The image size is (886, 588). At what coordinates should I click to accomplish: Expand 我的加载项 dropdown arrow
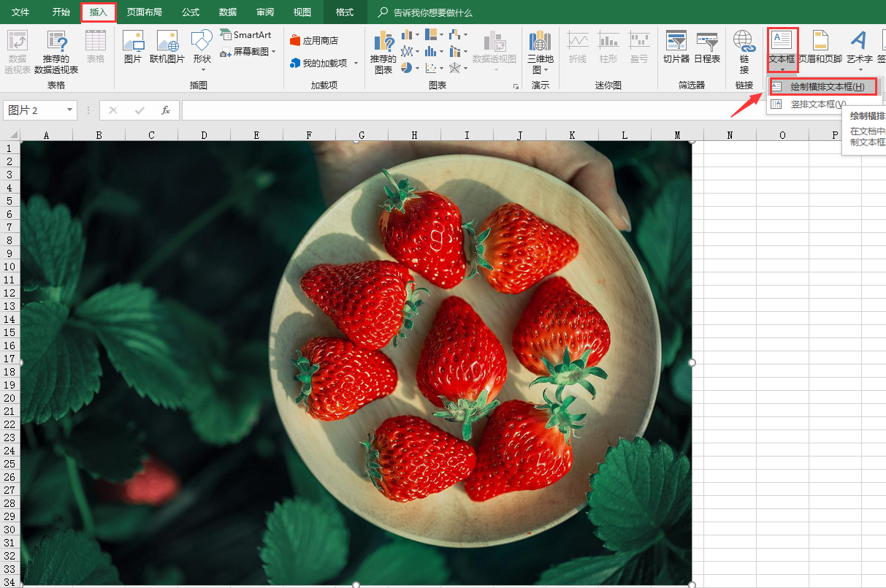(356, 64)
